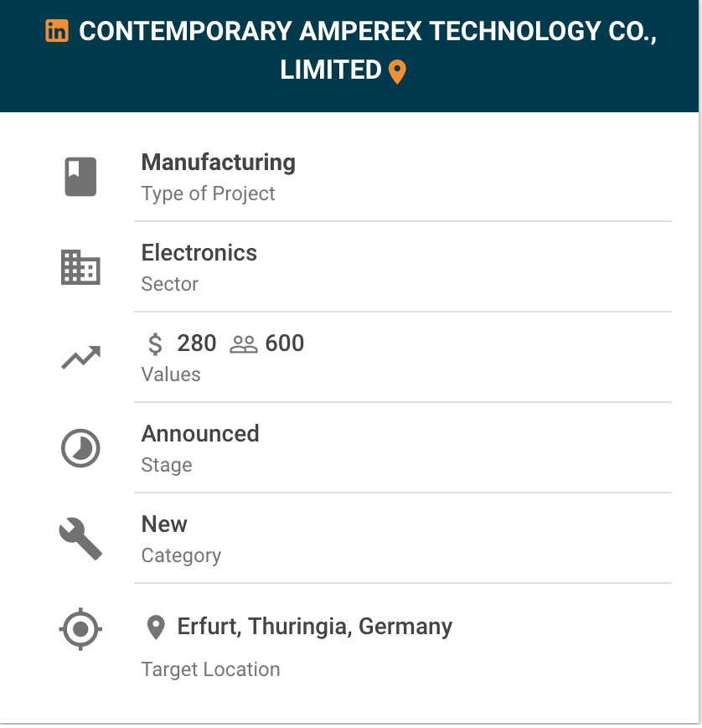The image size is (702, 728).
Task: Click the bookmark icon for Type of Project
Action: click(x=80, y=177)
